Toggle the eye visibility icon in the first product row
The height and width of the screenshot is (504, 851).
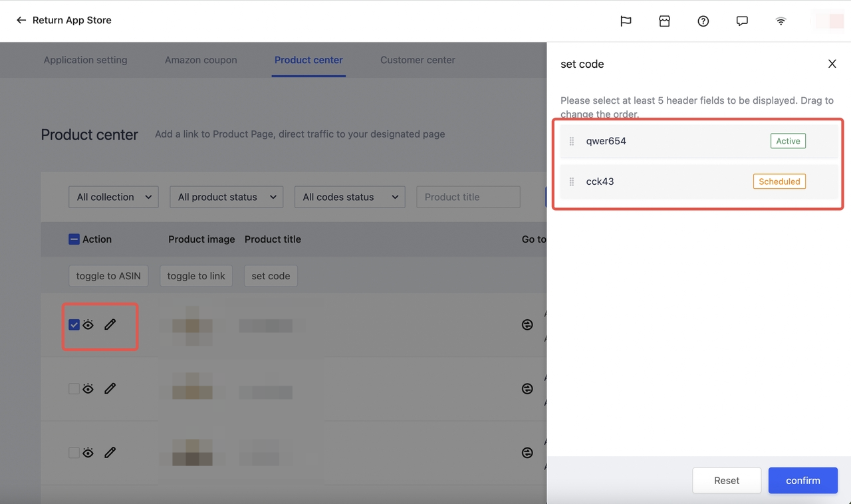[88, 324]
